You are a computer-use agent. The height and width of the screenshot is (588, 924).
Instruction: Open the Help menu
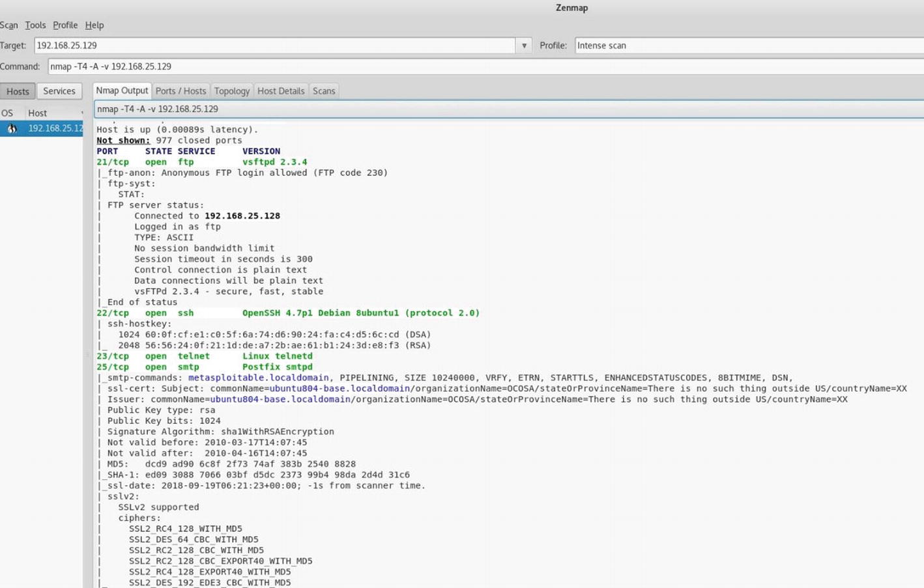pyautogui.click(x=94, y=25)
